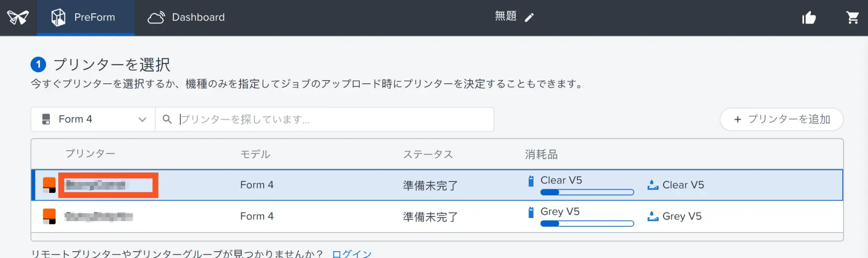This screenshot has height=258, width=868.
Task: Click the ログイン link
Action: tap(352, 253)
